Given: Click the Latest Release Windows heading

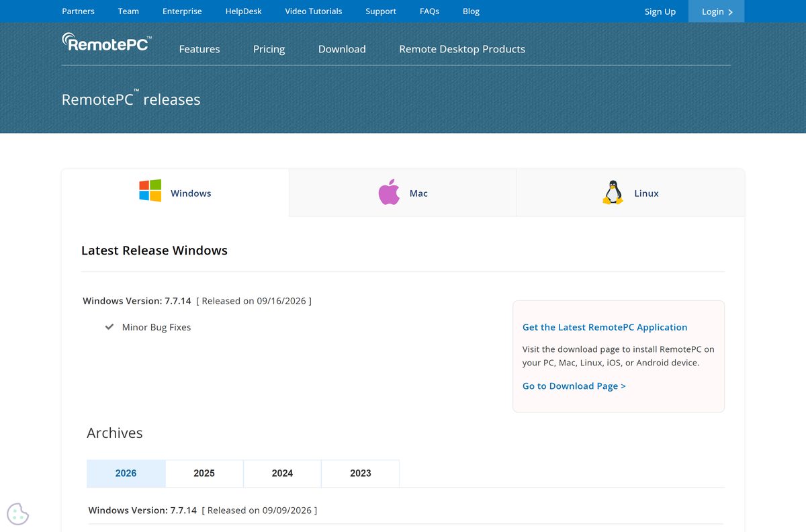Looking at the screenshot, I should [154, 251].
